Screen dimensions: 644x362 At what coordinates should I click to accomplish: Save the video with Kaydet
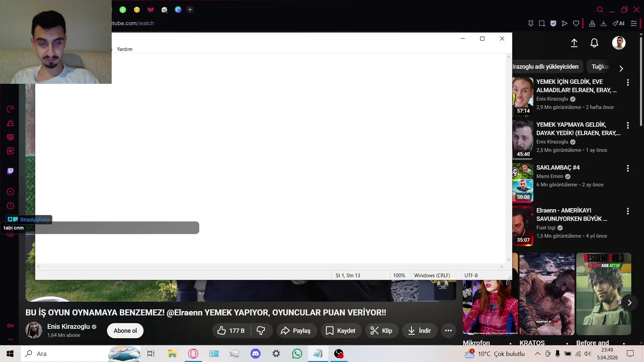pos(341,331)
